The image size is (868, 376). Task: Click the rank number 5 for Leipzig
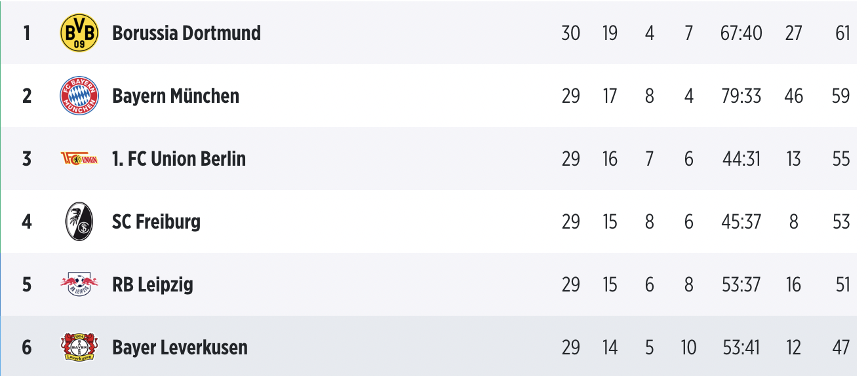(26, 284)
